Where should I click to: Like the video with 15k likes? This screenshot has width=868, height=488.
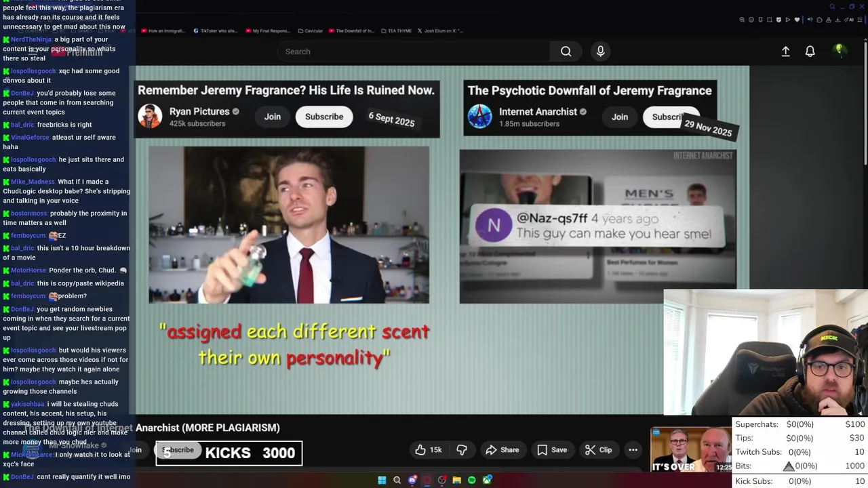point(429,450)
